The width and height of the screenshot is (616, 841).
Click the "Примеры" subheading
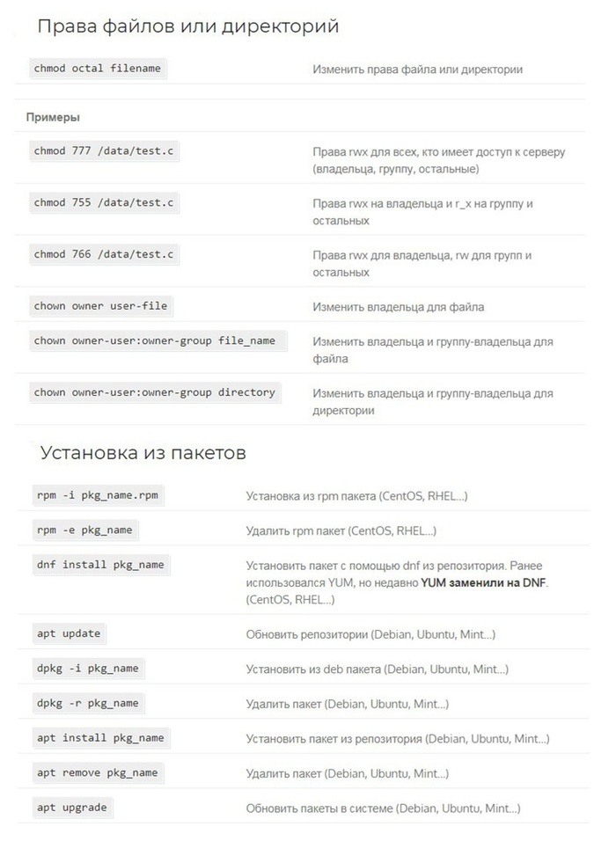coord(53,117)
